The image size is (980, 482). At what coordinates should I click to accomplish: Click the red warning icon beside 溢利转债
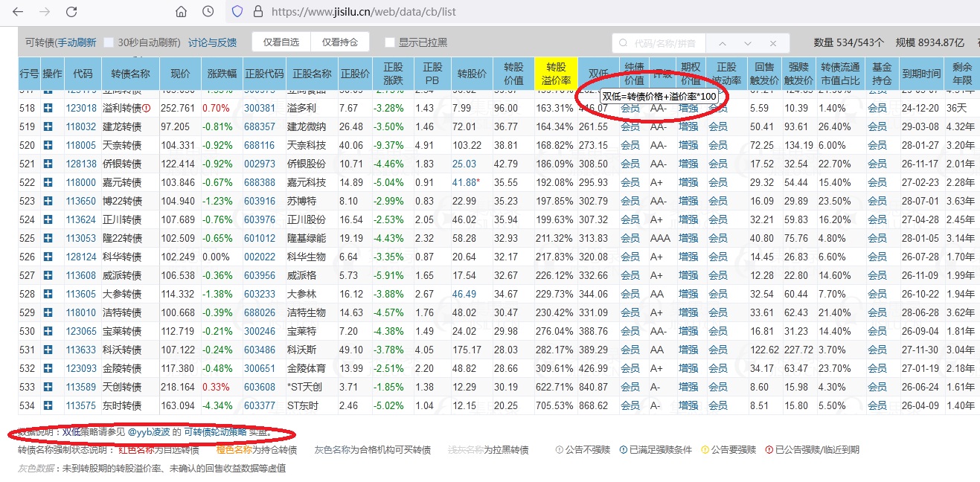click(x=147, y=108)
